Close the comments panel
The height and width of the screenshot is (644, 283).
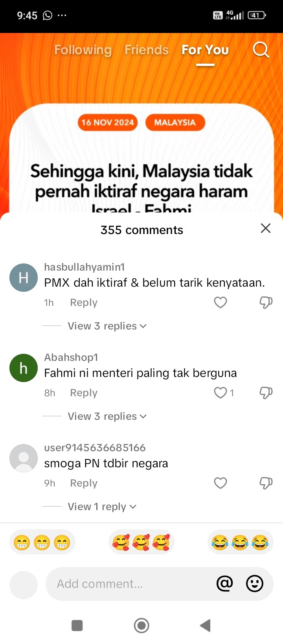[266, 228]
